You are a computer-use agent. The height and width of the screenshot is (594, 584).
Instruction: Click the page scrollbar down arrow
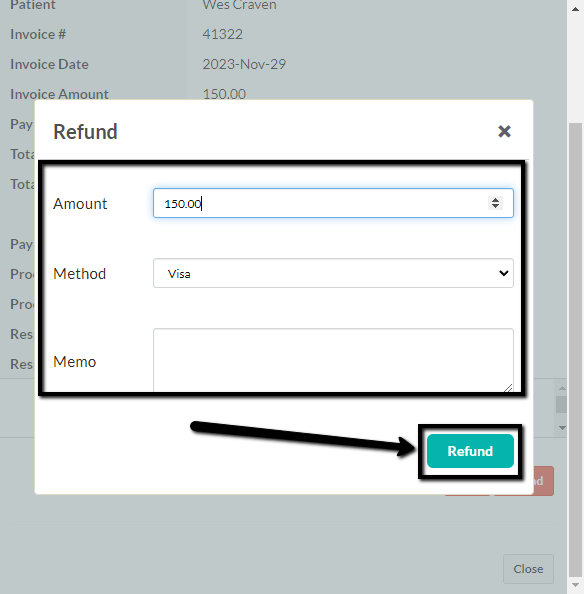pos(575,585)
